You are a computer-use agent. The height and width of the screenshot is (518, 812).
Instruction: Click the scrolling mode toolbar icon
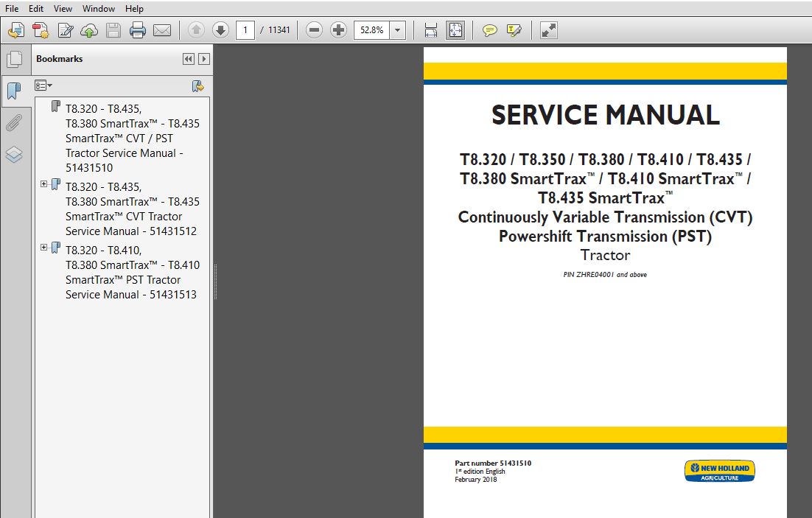(x=431, y=30)
